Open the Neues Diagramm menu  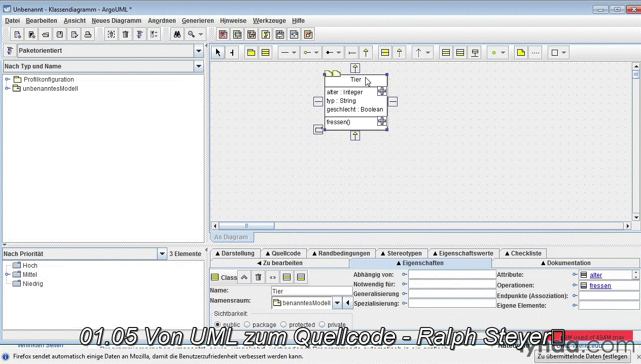pos(117,20)
